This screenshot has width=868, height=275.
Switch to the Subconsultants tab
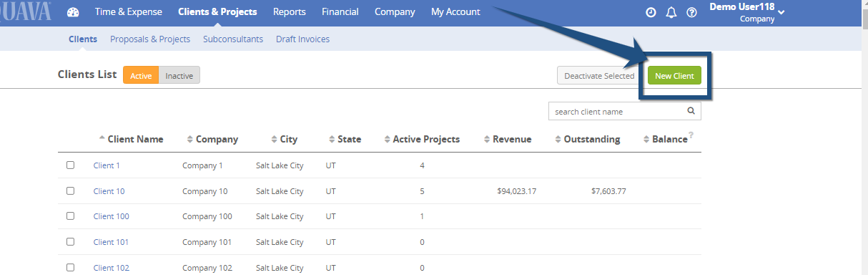[233, 39]
